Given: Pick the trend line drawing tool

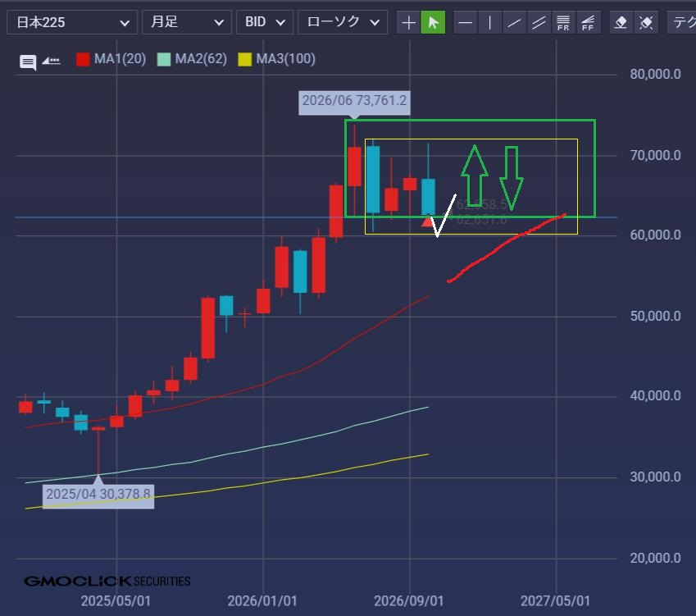Looking at the screenshot, I should point(514,22).
